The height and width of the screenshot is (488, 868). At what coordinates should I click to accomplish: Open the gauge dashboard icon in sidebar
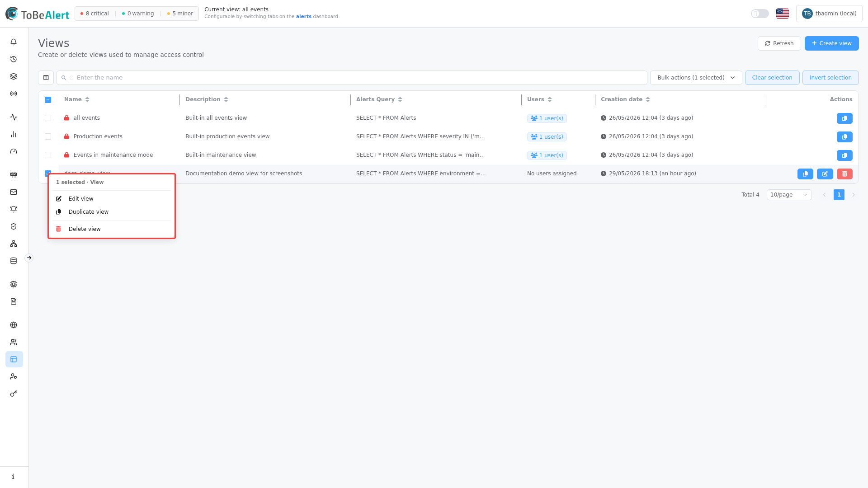pos(14,151)
